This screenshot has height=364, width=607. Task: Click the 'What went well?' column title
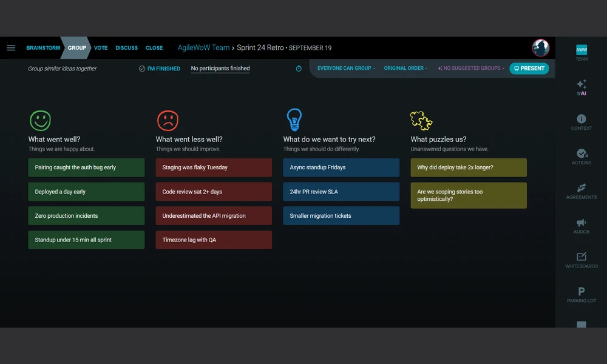[54, 140]
